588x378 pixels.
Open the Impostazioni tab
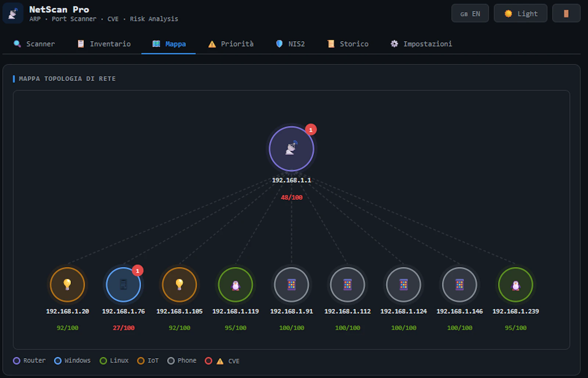[x=421, y=44]
